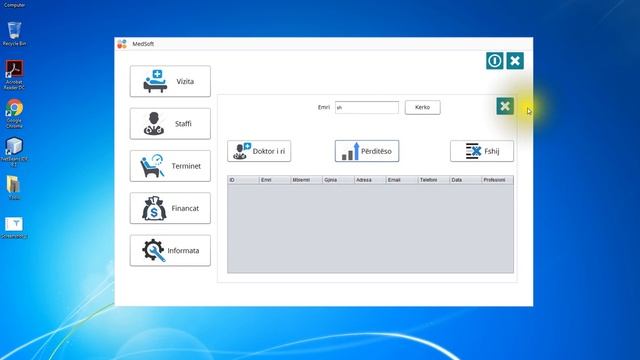Image resolution: width=640 pixels, height=360 pixels.
Task: Click the Emri column header
Action: tap(275, 180)
